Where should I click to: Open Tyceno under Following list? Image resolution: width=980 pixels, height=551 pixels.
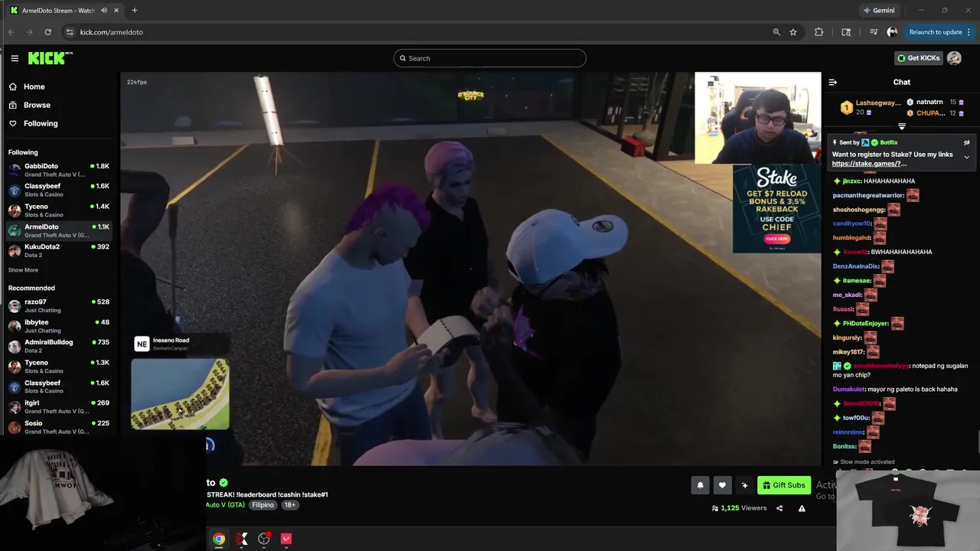(x=59, y=210)
